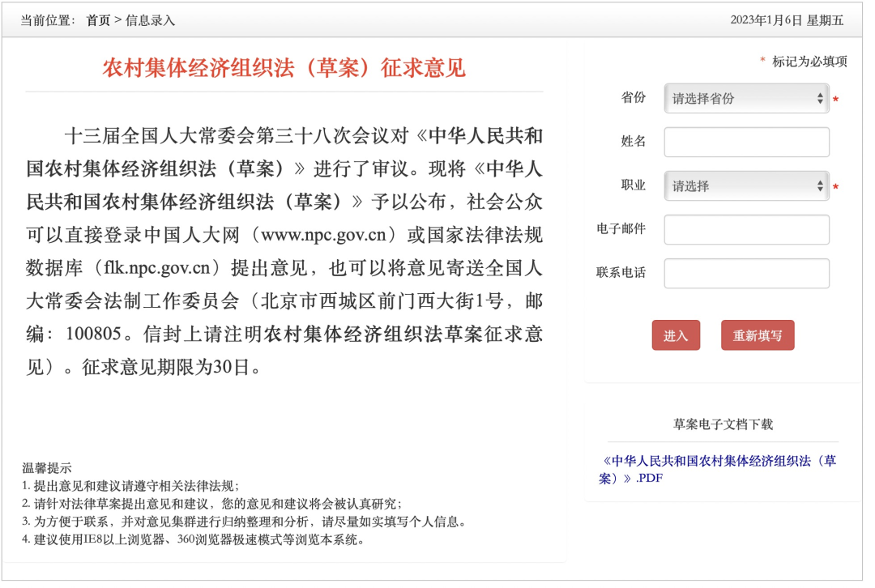Screen dimensions: 875x588
Task: Select the 联系电话 input field
Action: [746, 274]
